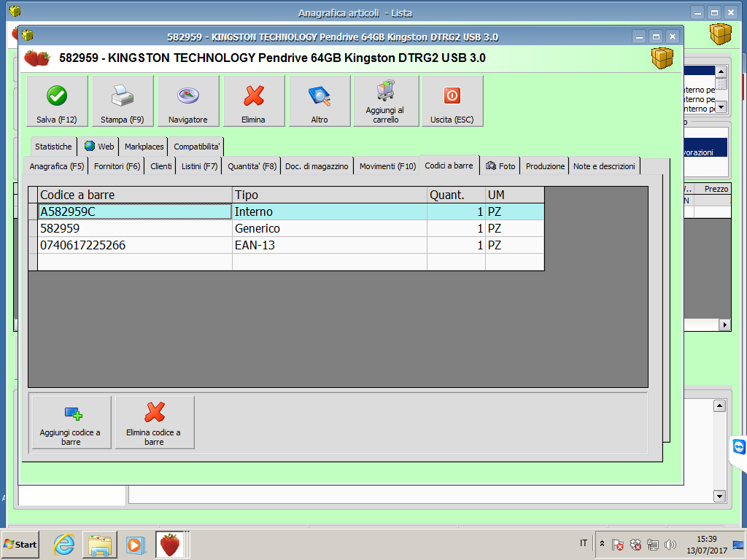The width and height of the screenshot is (747, 560).
Task: Open the Altro magnifier button
Action: 320,101
